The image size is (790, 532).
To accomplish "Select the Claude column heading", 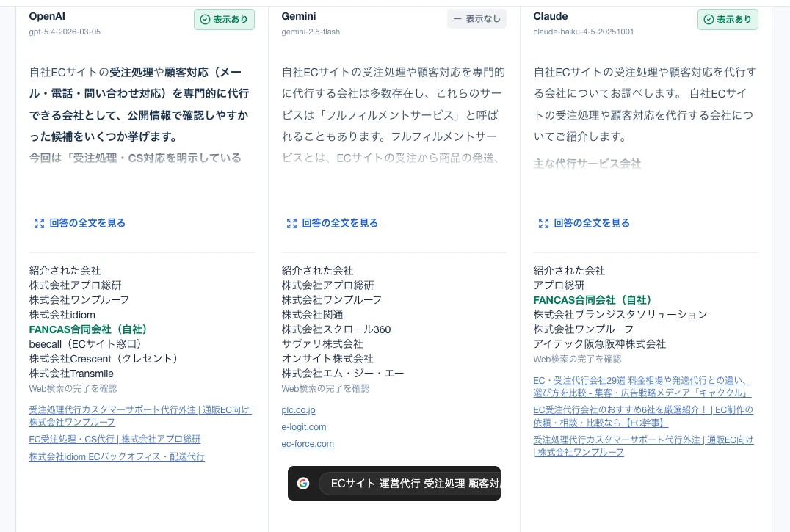I will coord(551,17).
